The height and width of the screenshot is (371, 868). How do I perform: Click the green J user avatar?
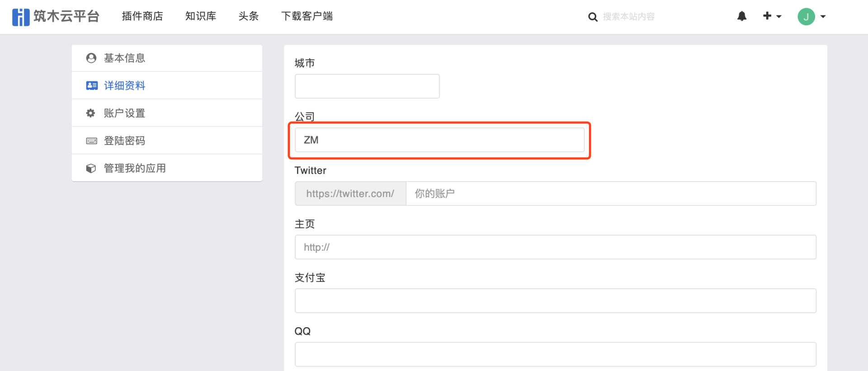[x=806, y=17]
